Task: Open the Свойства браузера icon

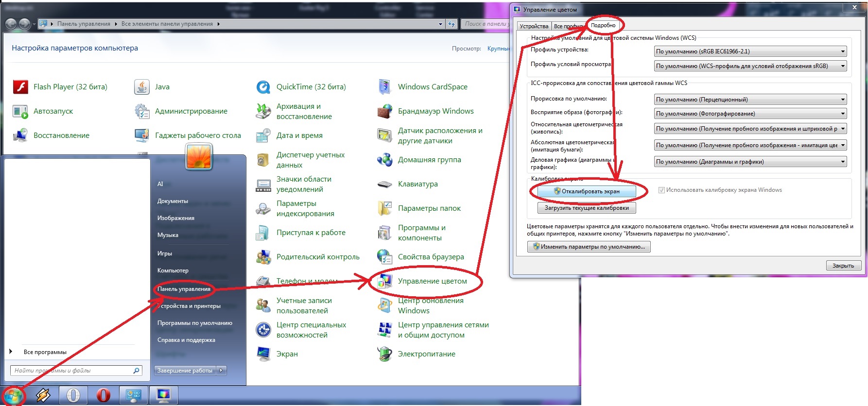Action: coord(385,257)
